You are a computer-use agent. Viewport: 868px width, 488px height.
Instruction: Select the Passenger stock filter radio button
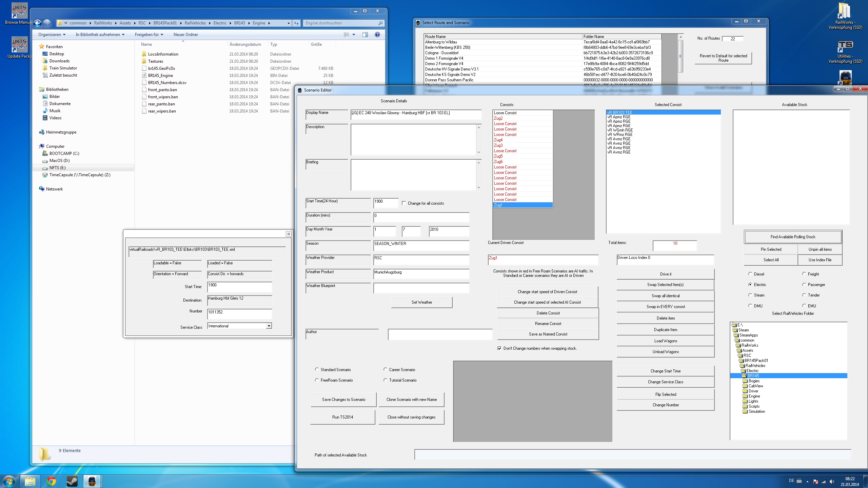[804, 285]
